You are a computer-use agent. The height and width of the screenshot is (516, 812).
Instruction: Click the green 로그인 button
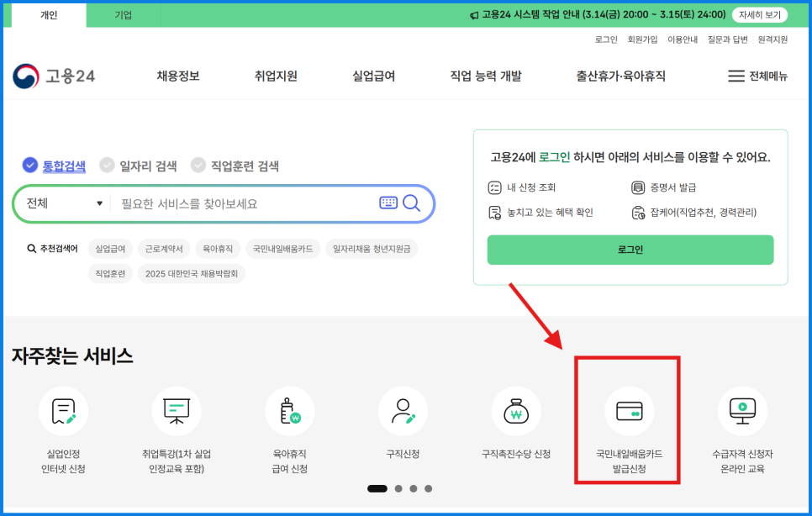point(630,250)
